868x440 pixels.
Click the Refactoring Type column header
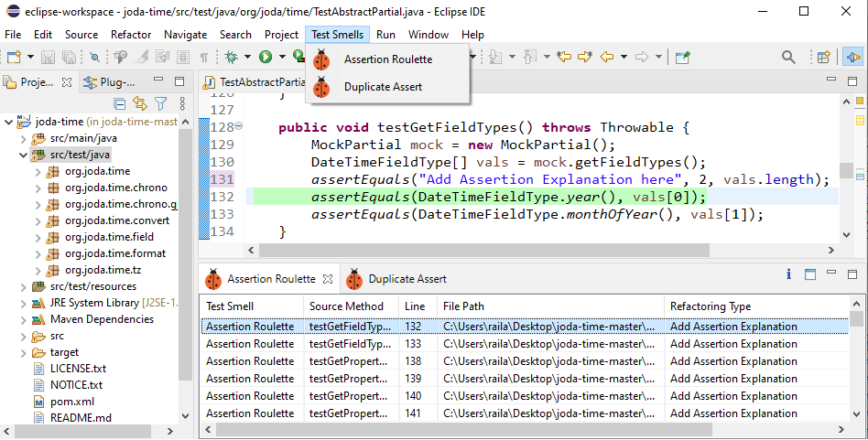(x=755, y=306)
